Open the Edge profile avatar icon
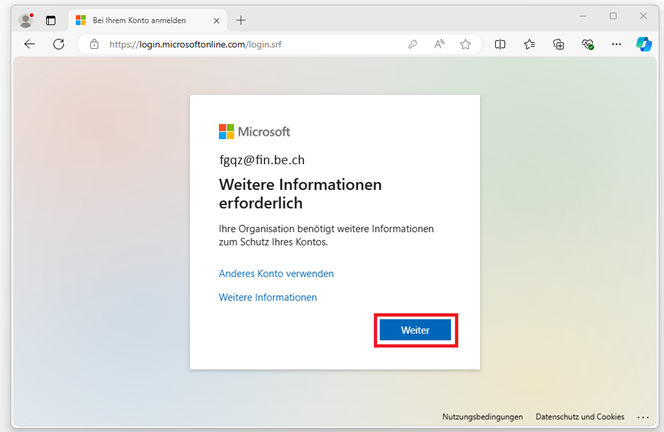This screenshot has width=664, height=432. (x=26, y=20)
